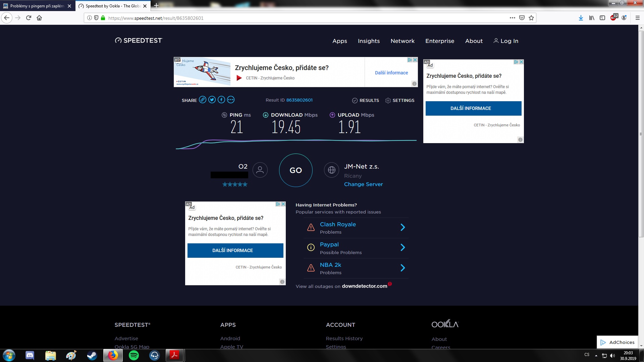The height and width of the screenshot is (362, 644).
Task: Click the O2 user profile icon
Action: pos(260,170)
